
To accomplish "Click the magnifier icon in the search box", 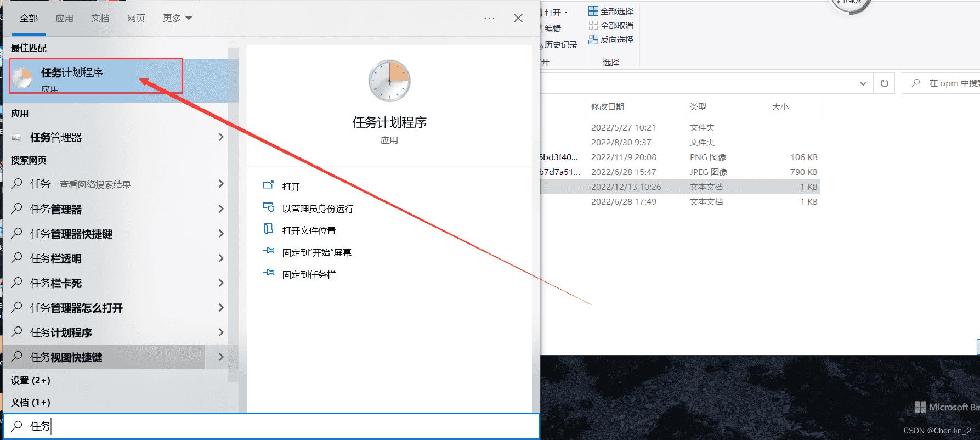I will tap(17, 426).
